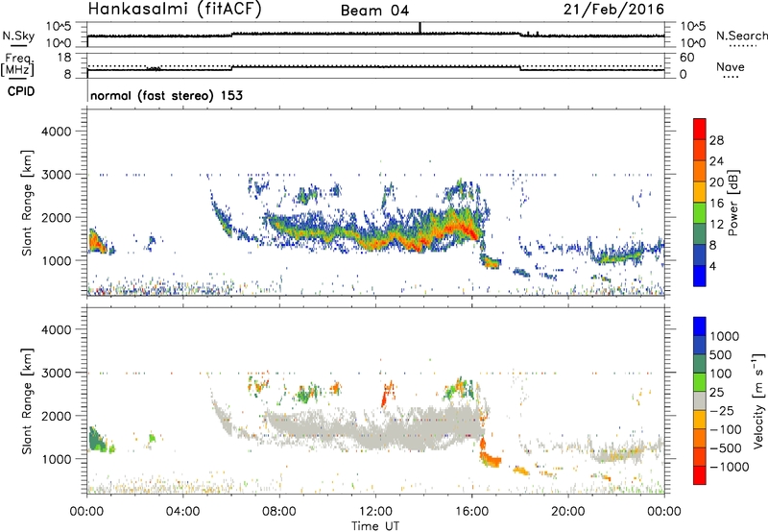Click the 'N.Search' label
Image resolution: width=768 pixels, height=532 pixels.
[741, 36]
